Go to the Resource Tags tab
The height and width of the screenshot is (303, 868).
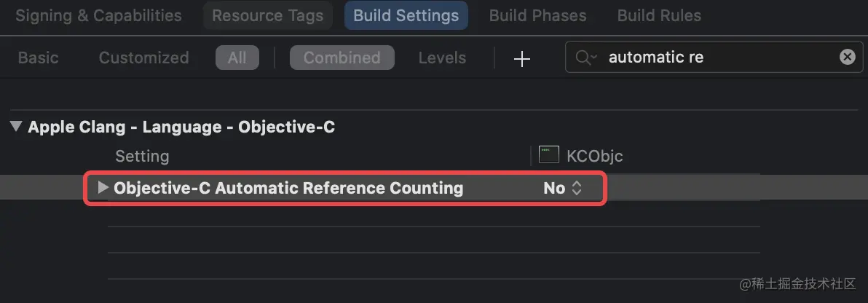tap(267, 15)
